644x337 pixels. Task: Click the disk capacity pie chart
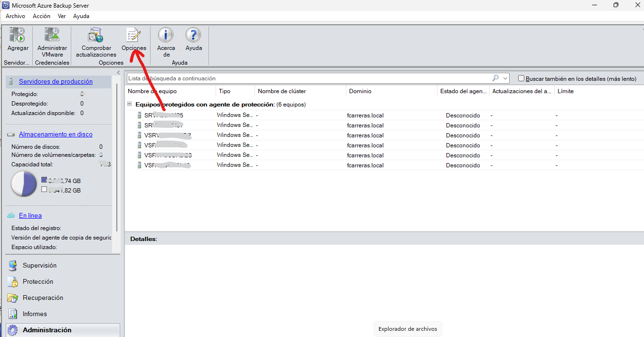24,183
